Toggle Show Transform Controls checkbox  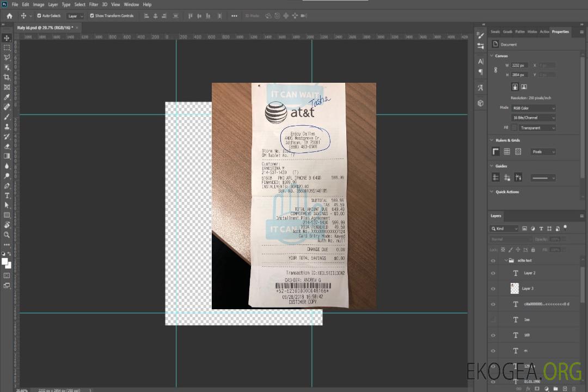click(92, 16)
